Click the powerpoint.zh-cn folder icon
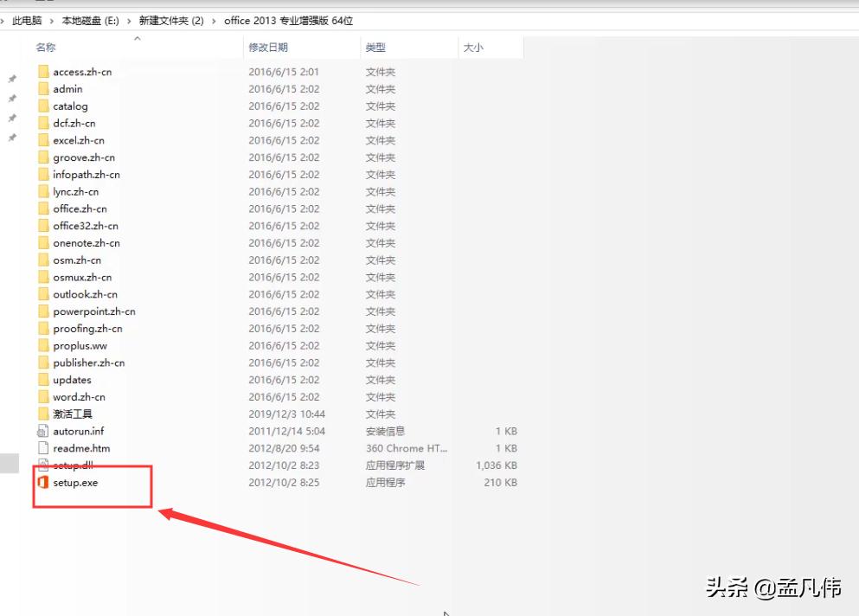 [x=44, y=311]
